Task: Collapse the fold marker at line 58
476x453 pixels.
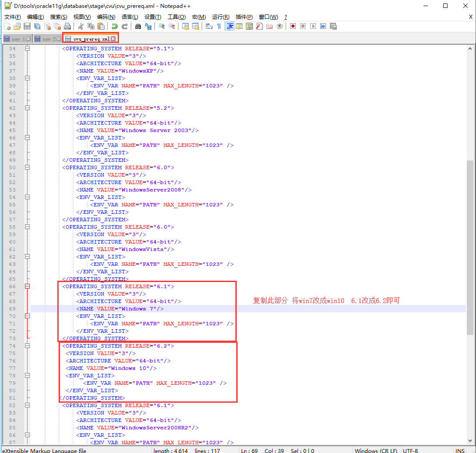Action: click(x=27, y=226)
